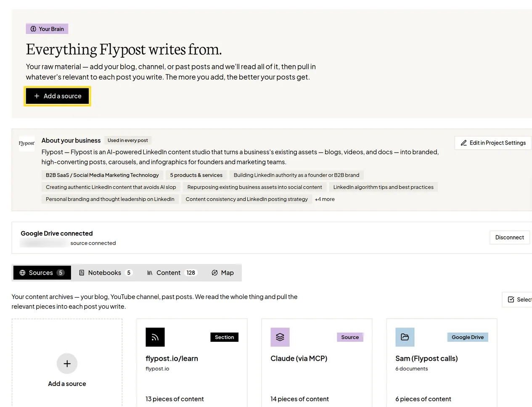This screenshot has height=407, width=532.
Task: Click the Select button
Action: (518, 300)
